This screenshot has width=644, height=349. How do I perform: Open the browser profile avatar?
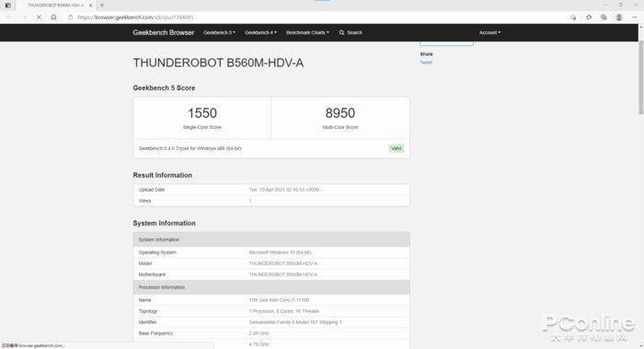[619, 17]
